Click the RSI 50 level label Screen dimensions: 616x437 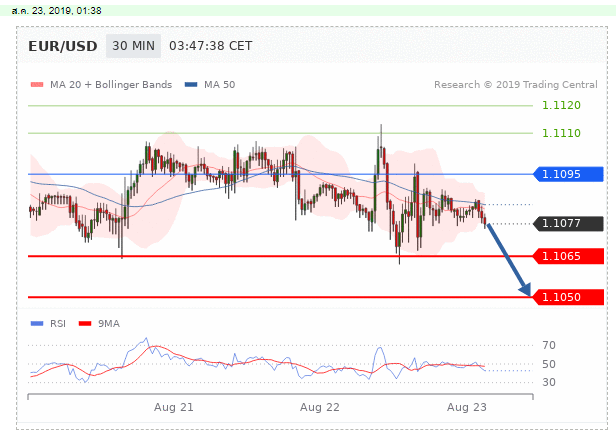tap(549, 364)
